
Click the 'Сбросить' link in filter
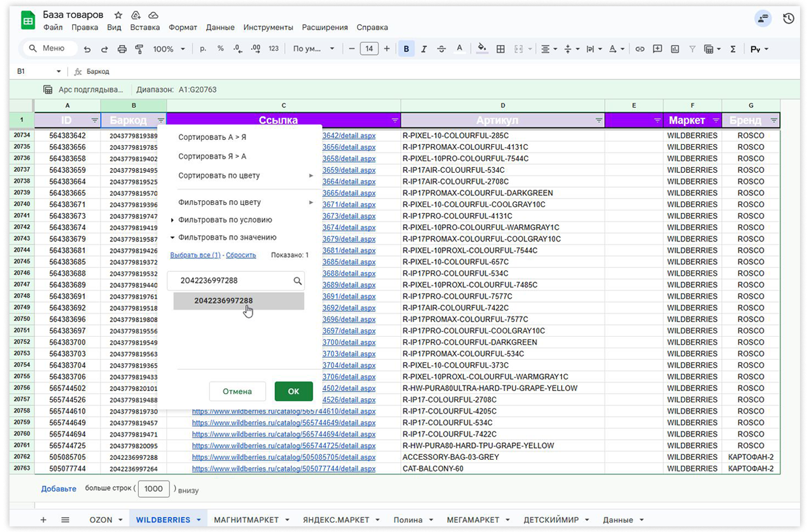coord(241,255)
